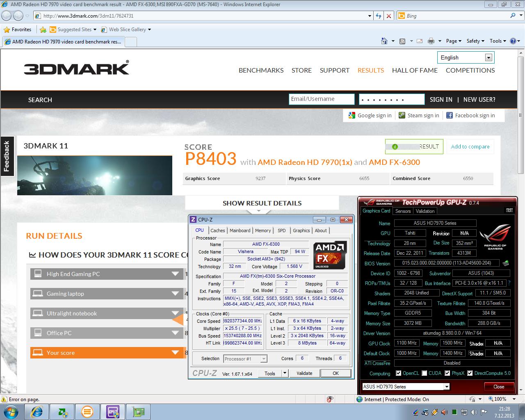Screen dimensions: 525x420
Task: Click the Stop loading red X icon
Action: (x=389, y=16)
